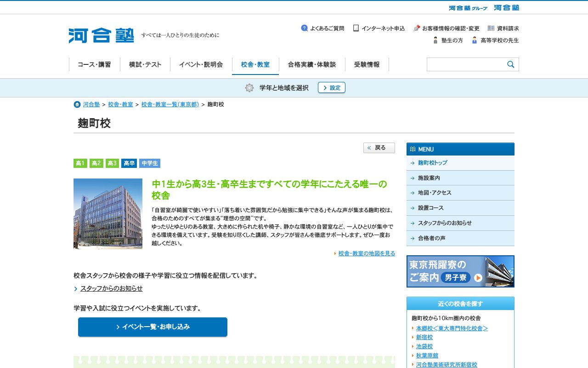This screenshot has width=588, height=368.
Task: Click the 塾生の方 person icon
Action: (x=435, y=40)
